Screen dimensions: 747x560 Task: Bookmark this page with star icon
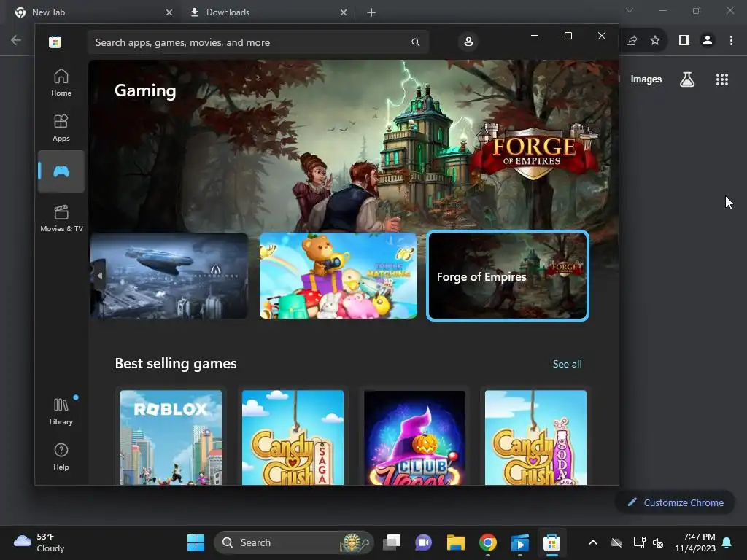[656, 41]
